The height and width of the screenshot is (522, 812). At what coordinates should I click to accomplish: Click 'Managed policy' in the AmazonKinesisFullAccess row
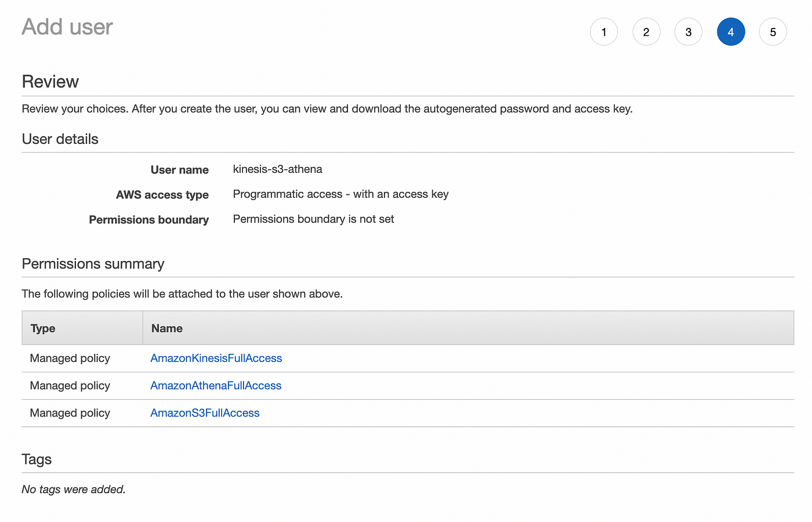(70, 358)
